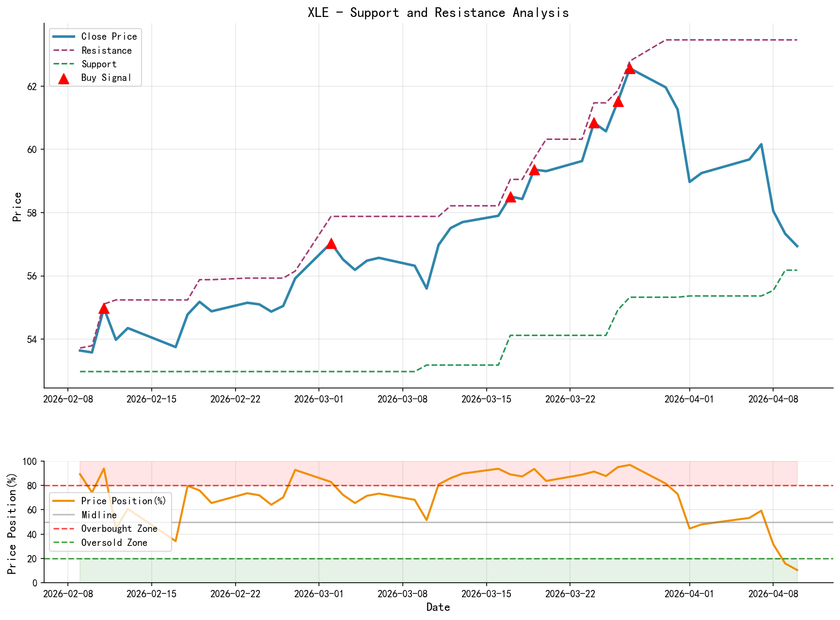
Task: Click the rotated 'Price Position(%)' y-axis label
Action: 12,524
